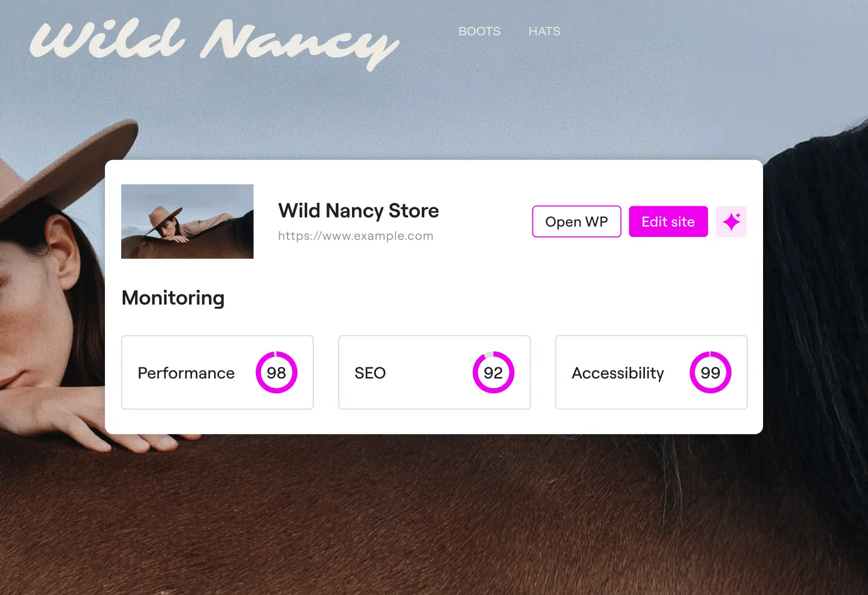Viewport: 868px width, 595px height.
Task: Click the SEO score ring showing 92
Action: coord(494,372)
